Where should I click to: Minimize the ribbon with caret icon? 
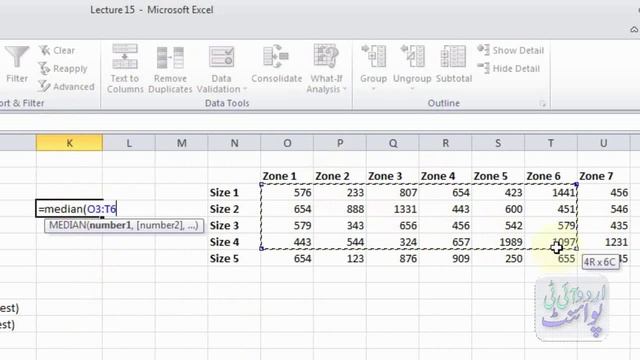point(634,29)
